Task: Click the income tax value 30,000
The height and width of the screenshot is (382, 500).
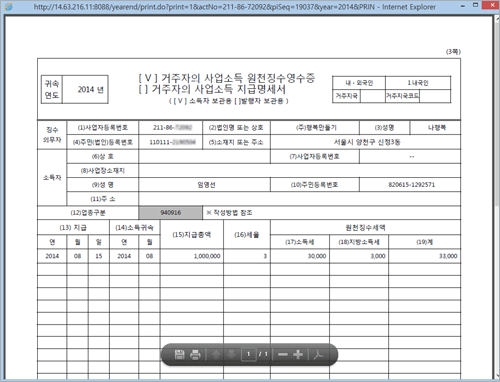Action: (317, 256)
